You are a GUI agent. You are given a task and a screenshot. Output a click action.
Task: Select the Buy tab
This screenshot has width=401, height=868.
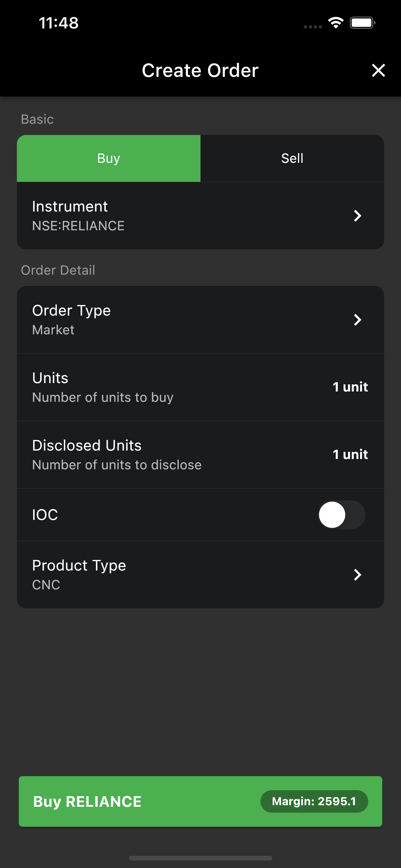coord(108,158)
